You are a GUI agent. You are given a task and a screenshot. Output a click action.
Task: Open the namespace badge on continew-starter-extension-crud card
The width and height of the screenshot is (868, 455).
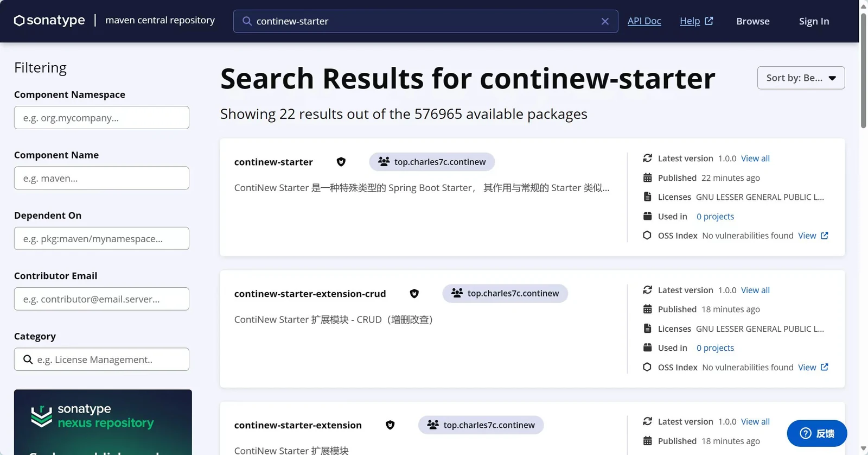point(505,293)
